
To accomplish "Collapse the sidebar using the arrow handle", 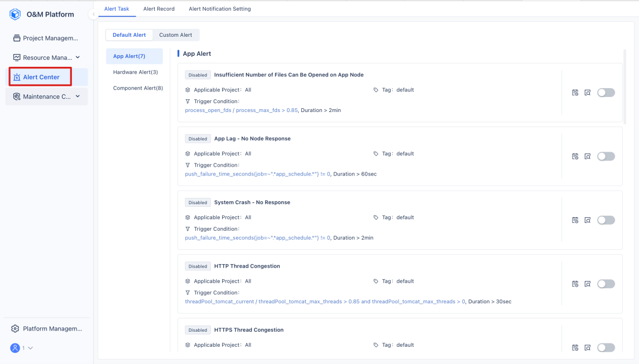I will pos(93,14).
